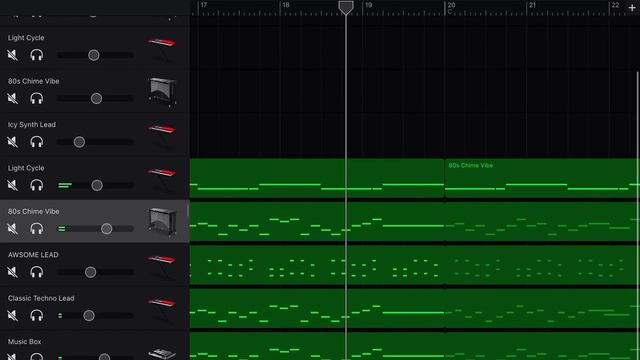Select Classic Techno Lead region before bar 20
The image size is (640, 360).
coord(317,308)
